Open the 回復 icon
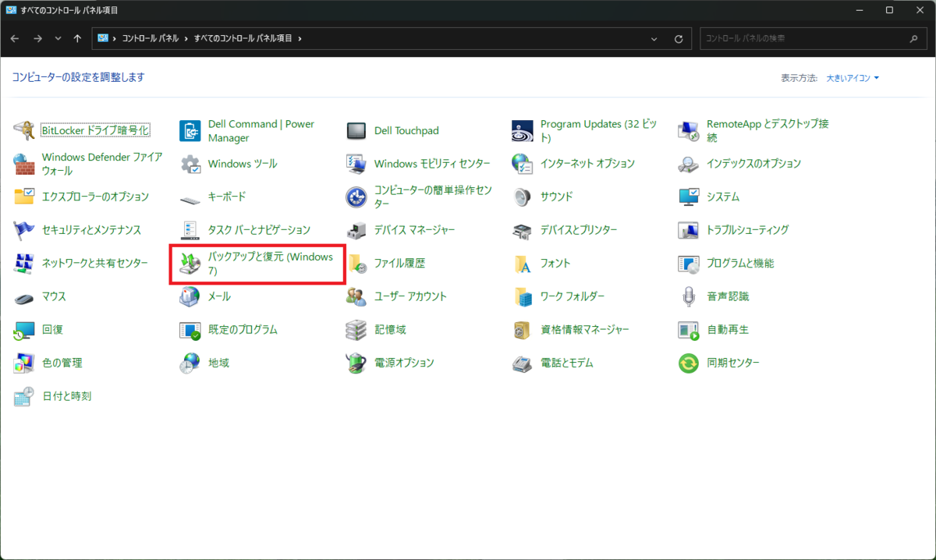Viewport: 936px width, 560px height. [x=24, y=330]
